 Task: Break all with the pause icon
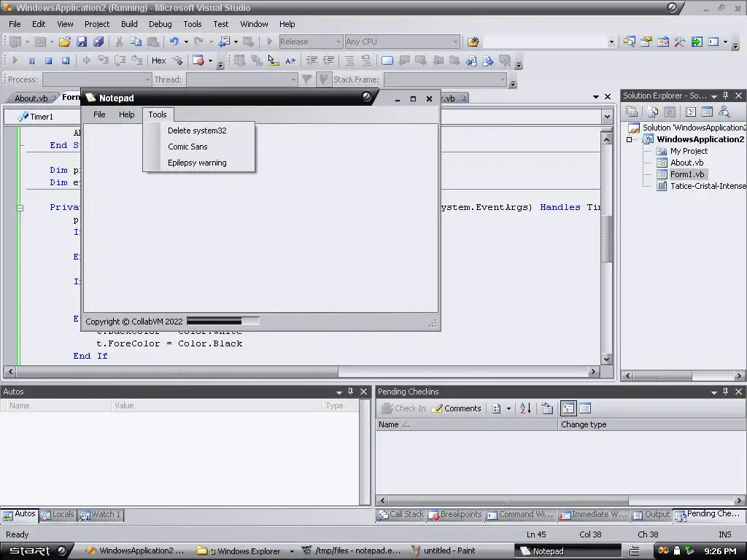coord(31,61)
